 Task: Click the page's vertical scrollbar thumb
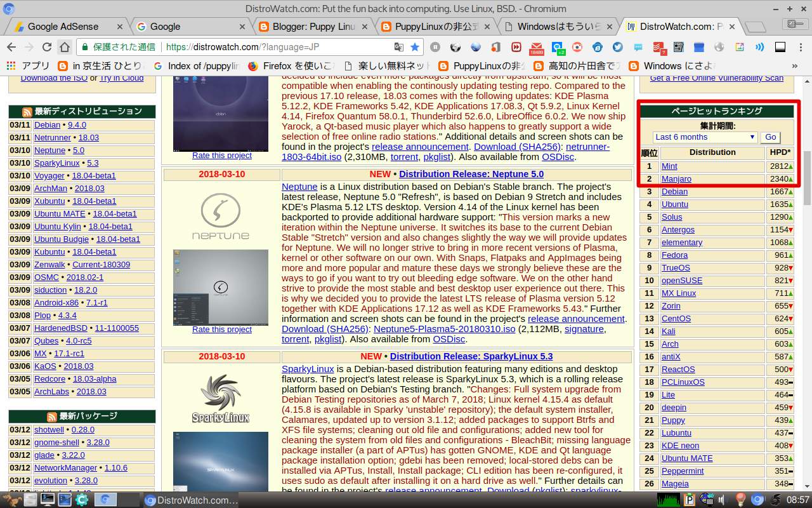pyautogui.click(x=807, y=178)
